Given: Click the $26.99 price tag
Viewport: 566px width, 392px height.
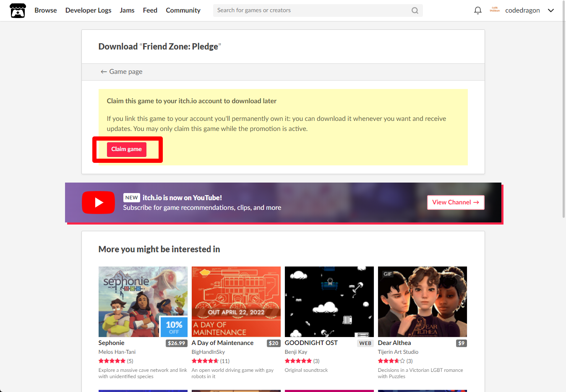Looking at the screenshot, I should click(x=177, y=343).
